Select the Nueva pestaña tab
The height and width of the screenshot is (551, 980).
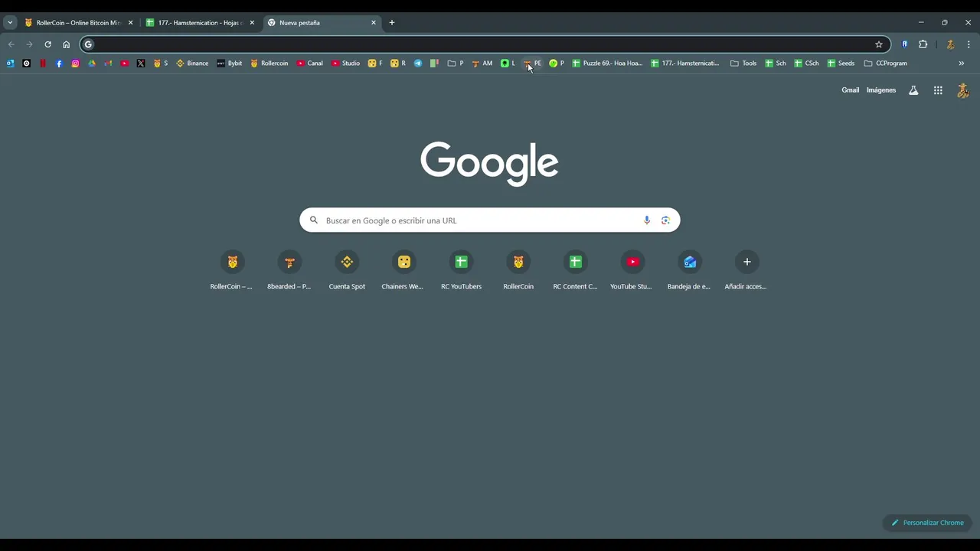point(322,23)
